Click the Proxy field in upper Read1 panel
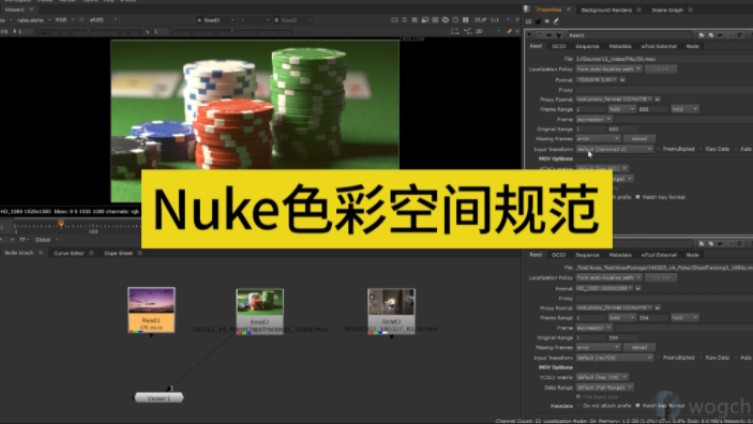 pos(664,90)
